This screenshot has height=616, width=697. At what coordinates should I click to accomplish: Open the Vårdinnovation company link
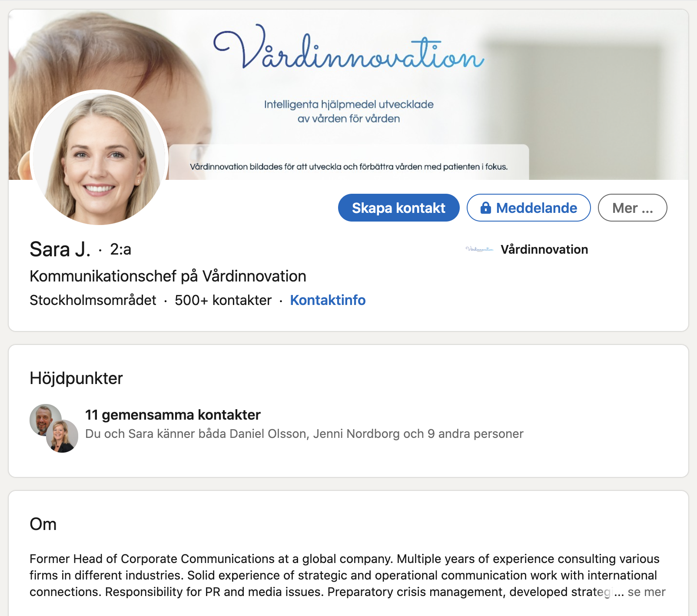544,249
